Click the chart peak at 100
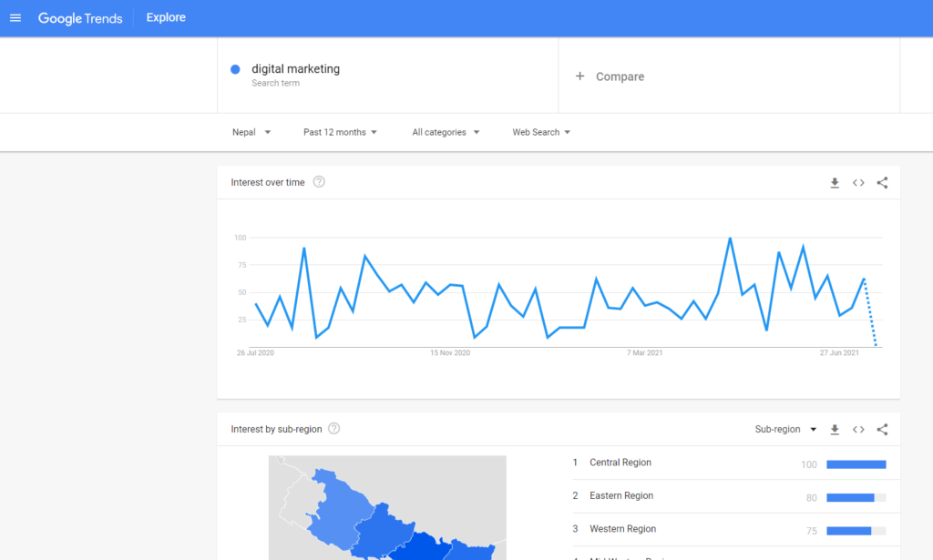Image resolution: width=933 pixels, height=560 pixels. 730,239
